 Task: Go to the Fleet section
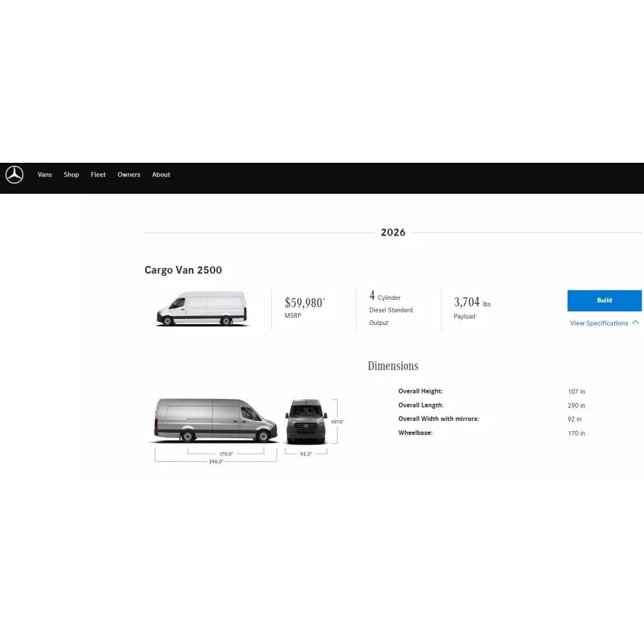click(98, 175)
